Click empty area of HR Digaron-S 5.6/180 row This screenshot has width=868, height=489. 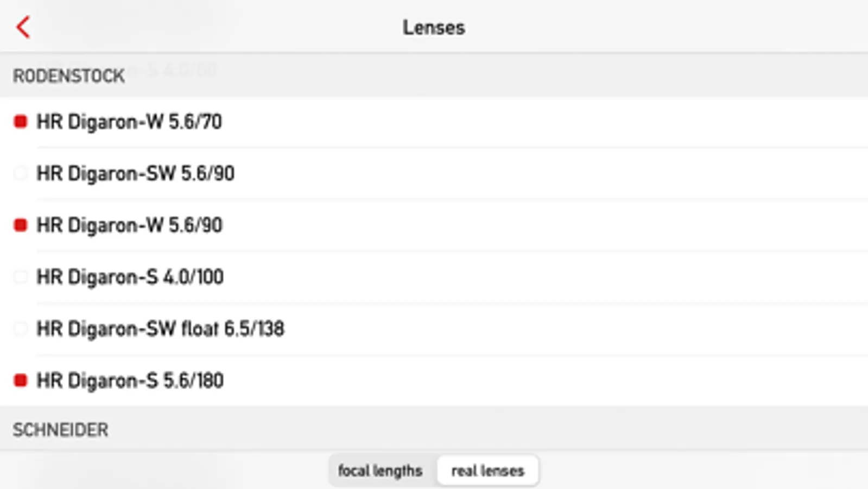[x=543, y=380]
